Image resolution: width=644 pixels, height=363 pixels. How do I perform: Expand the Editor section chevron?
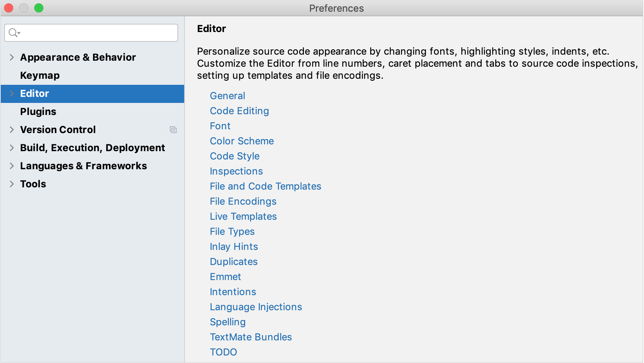coord(12,93)
